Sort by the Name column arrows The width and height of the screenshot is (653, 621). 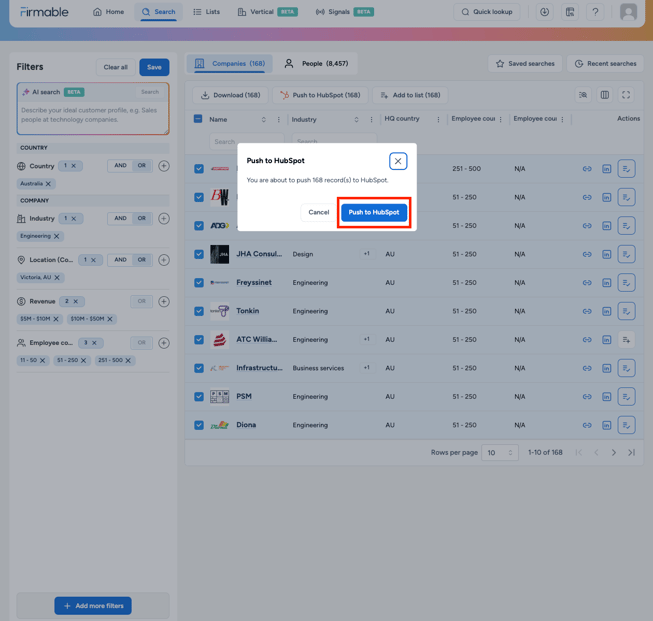(264, 120)
